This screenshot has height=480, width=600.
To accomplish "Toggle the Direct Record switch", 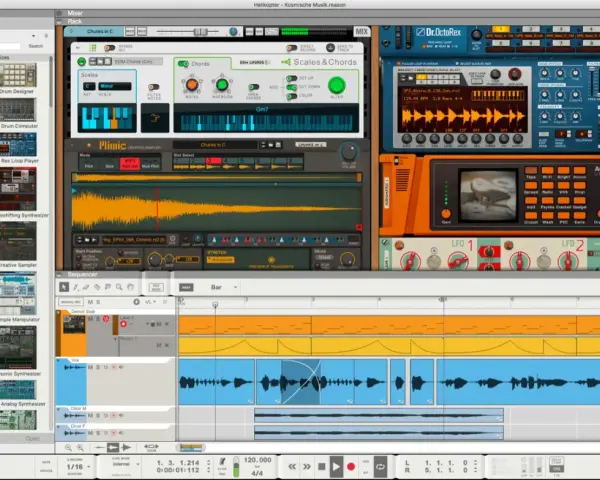I will pos(292,48).
